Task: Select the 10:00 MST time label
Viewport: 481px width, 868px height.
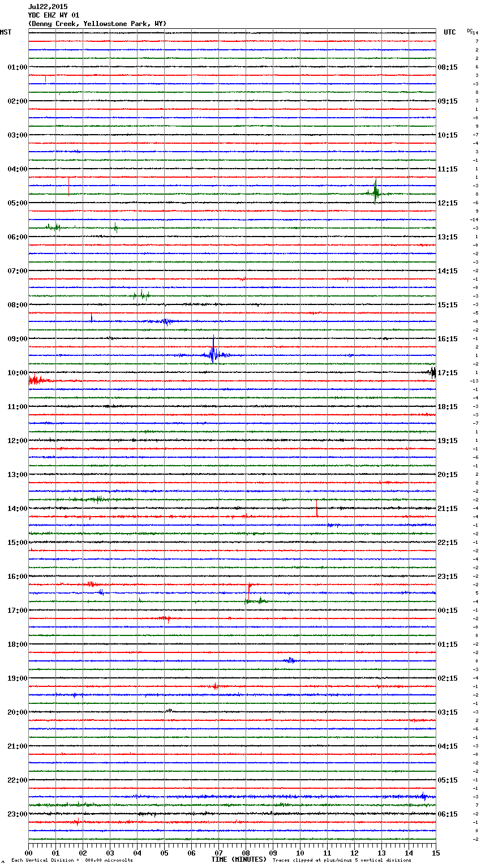Action: click(x=18, y=373)
